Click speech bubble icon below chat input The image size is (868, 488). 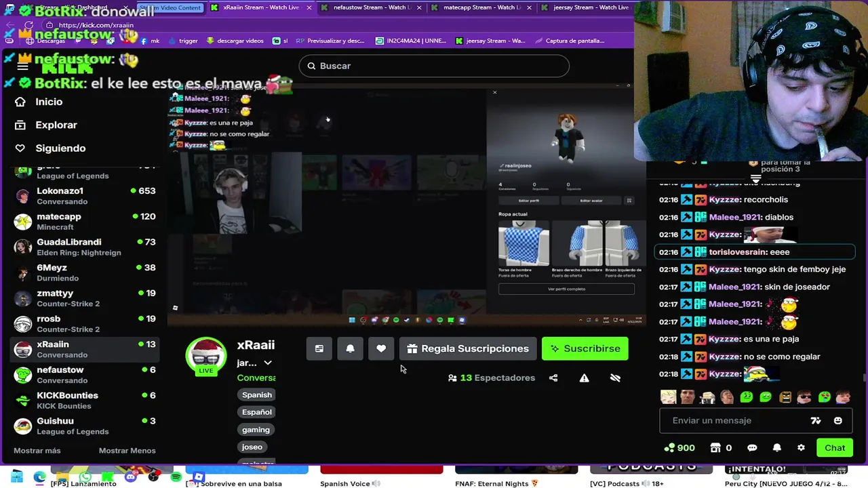pos(752,447)
